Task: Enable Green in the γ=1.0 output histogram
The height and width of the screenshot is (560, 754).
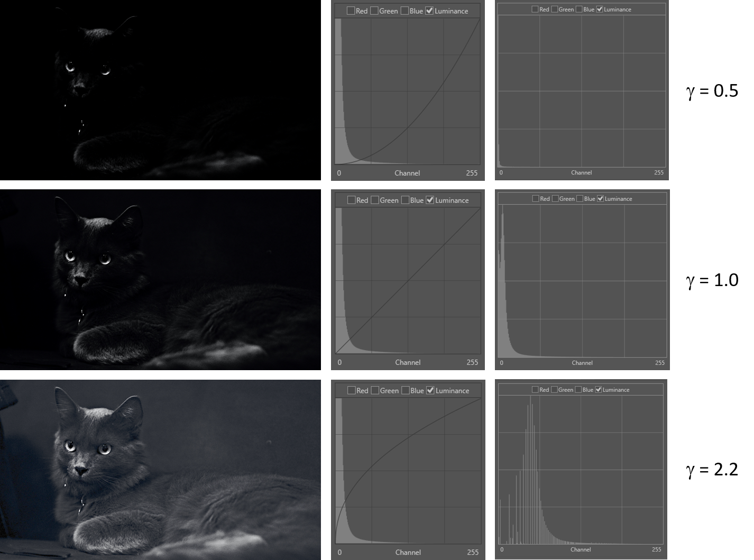Action: (555, 198)
